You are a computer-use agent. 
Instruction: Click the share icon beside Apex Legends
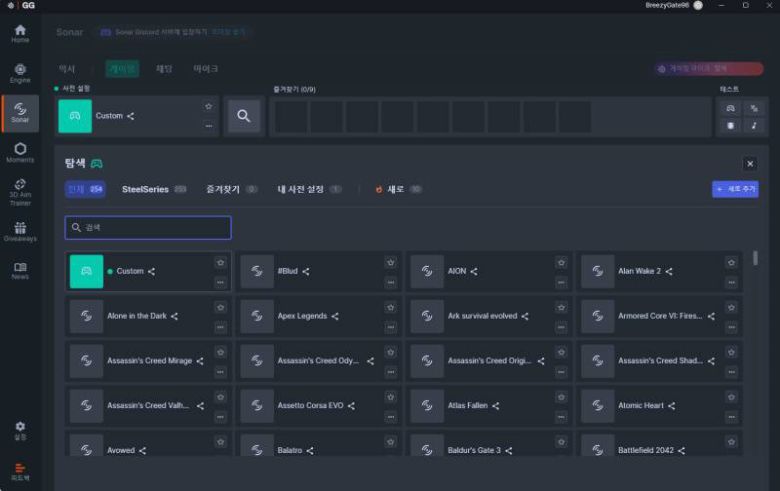click(335, 316)
